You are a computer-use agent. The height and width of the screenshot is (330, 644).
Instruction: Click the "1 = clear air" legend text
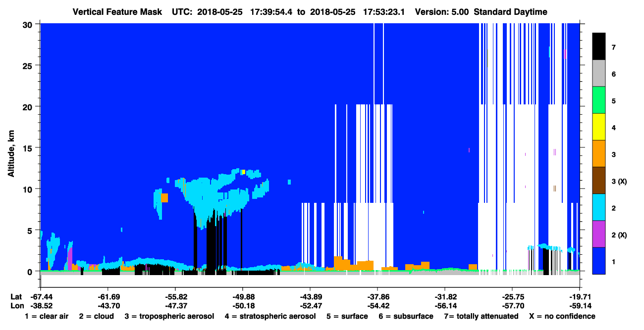point(47,316)
